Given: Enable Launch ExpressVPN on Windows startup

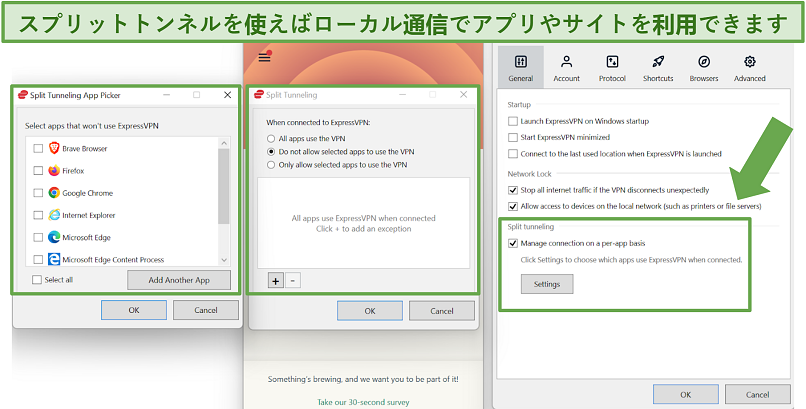Looking at the screenshot, I should click(x=513, y=121).
